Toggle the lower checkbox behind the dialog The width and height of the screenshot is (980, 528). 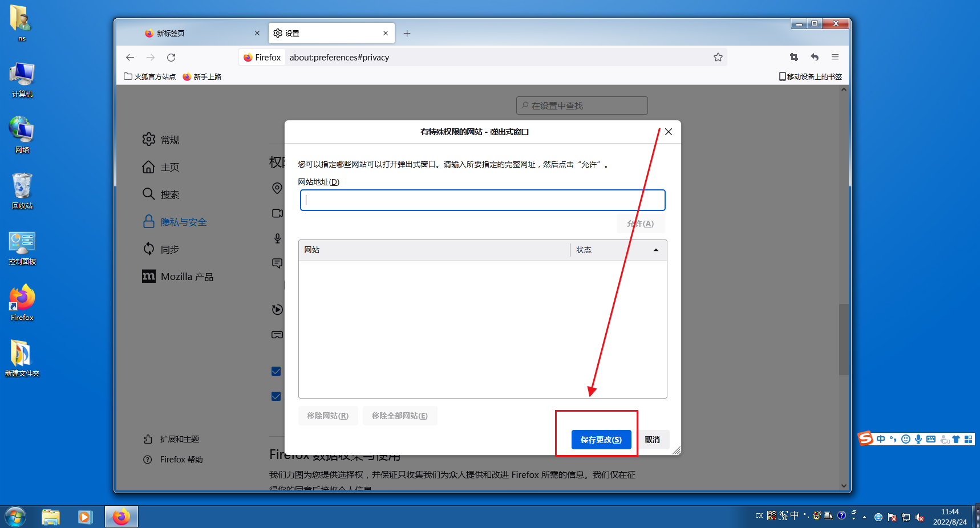[x=276, y=396]
